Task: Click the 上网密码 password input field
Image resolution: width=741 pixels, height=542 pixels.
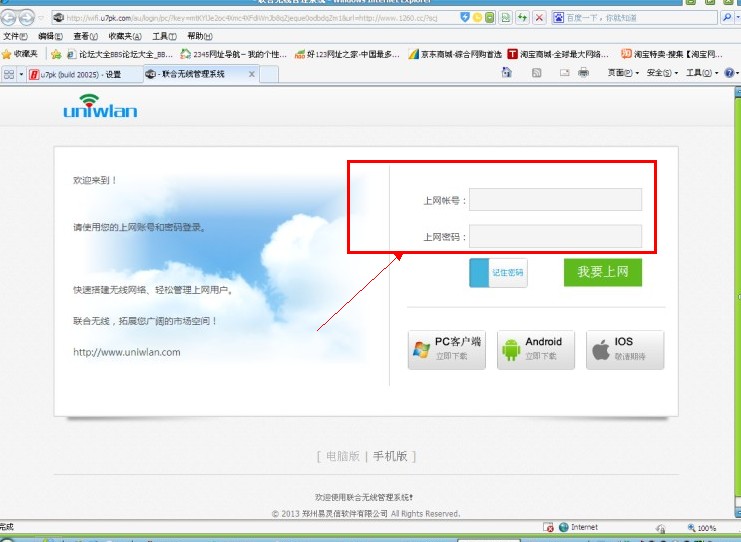Action: click(x=555, y=236)
